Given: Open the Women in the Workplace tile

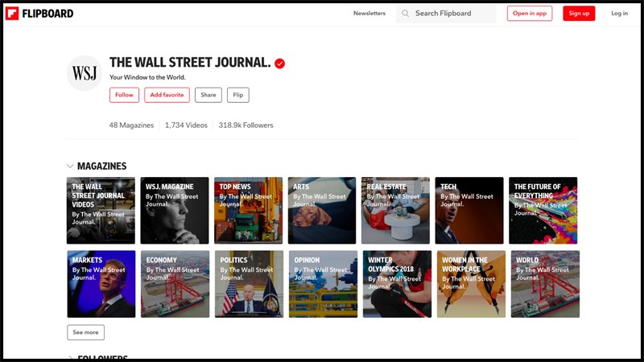Looking at the screenshot, I should tap(471, 284).
